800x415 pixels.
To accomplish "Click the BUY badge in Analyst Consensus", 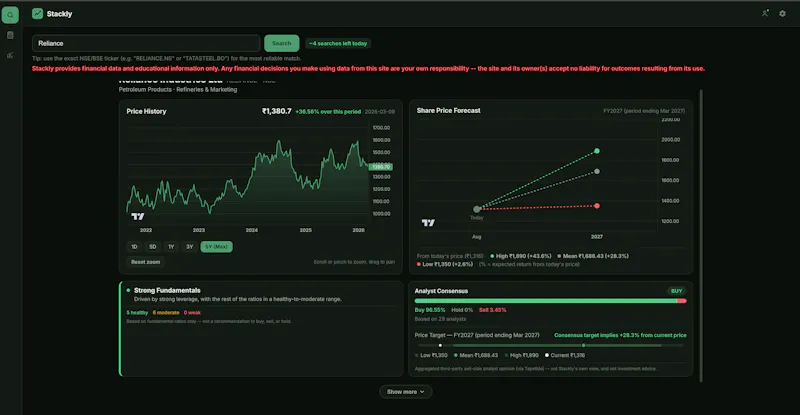I will pyautogui.click(x=677, y=291).
